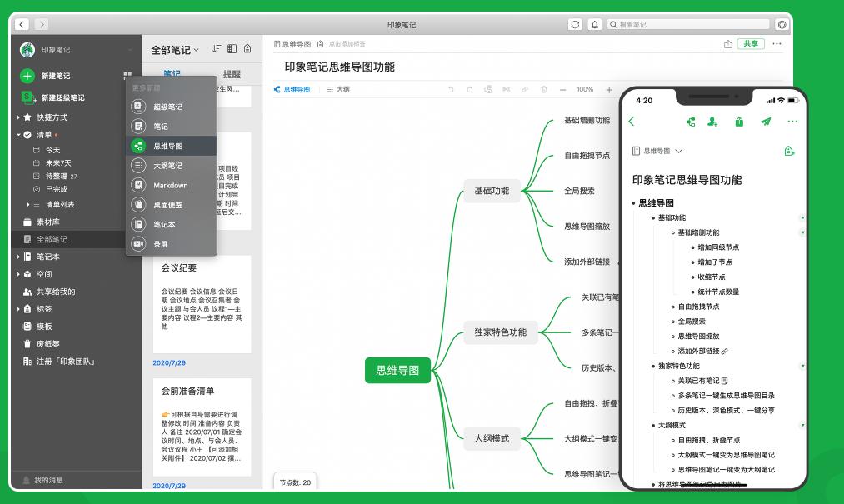Click the delete node trash icon
The image size is (844, 504).
[544, 89]
